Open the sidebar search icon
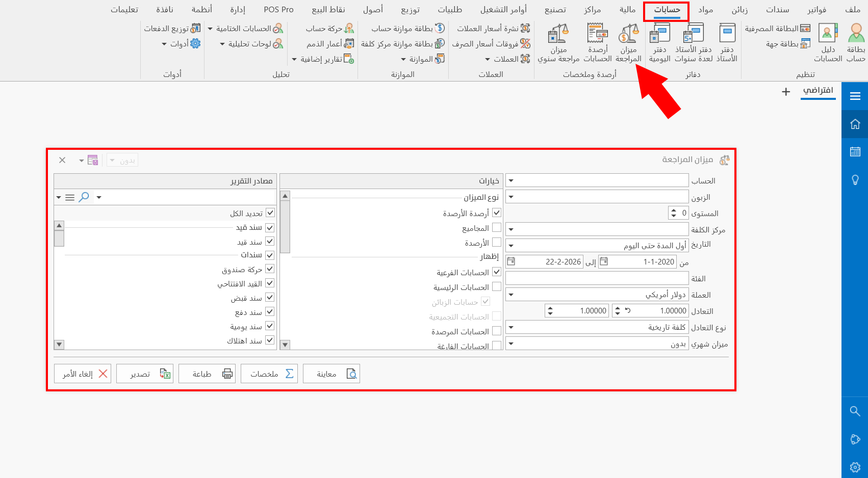The width and height of the screenshot is (868, 478). (x=855, y=411)
